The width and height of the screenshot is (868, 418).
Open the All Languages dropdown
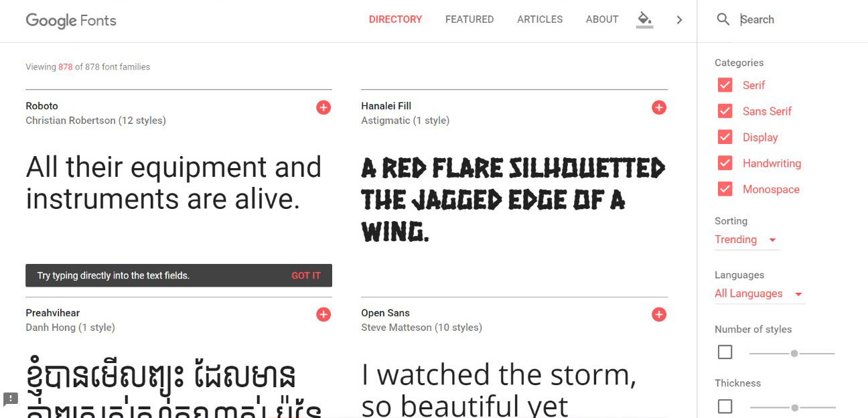pyautogui.click(x=759, y=293)
